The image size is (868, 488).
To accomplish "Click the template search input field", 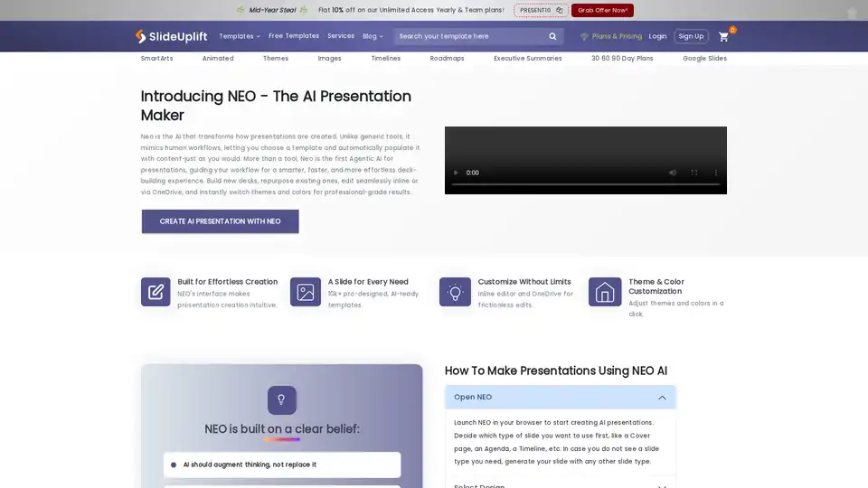I will [x=468, y=36].
